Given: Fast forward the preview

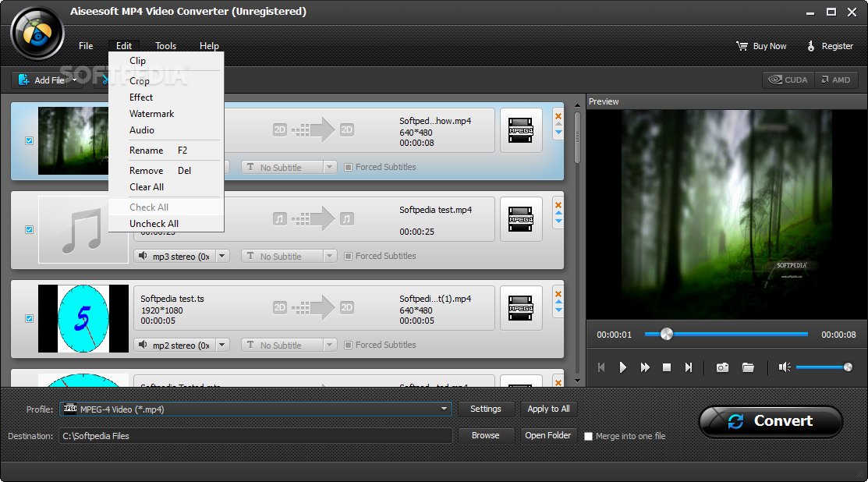Looking at the screenshot, I should pos(645,367).
